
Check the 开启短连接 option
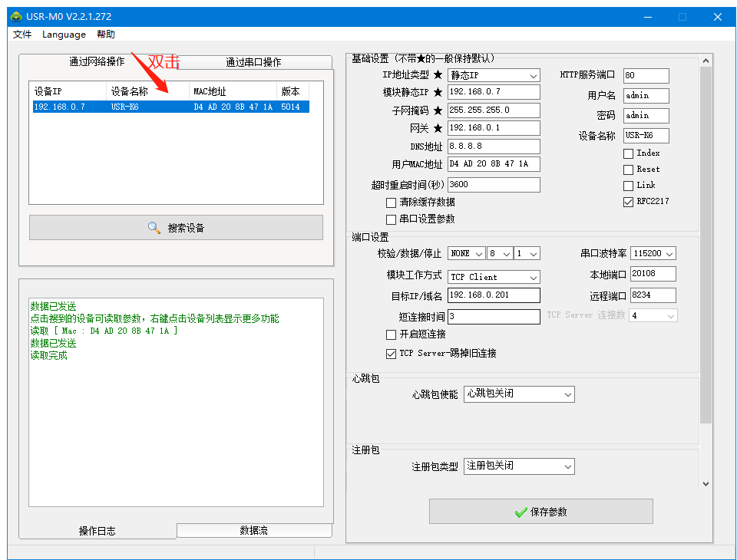click(392, 334)
